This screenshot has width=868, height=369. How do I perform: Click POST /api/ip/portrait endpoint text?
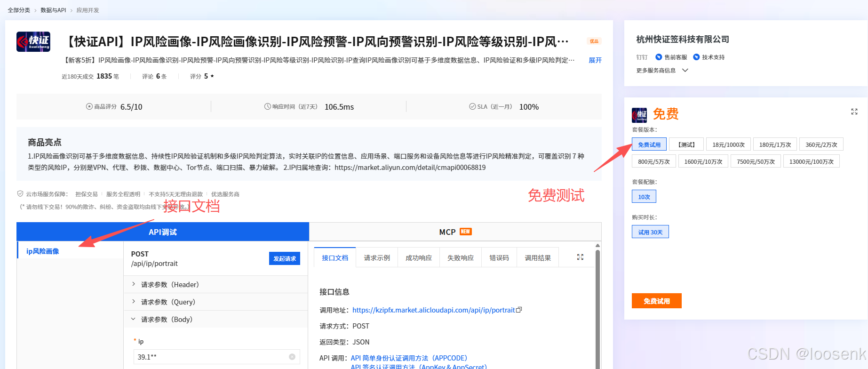click(x=154, y=258)
